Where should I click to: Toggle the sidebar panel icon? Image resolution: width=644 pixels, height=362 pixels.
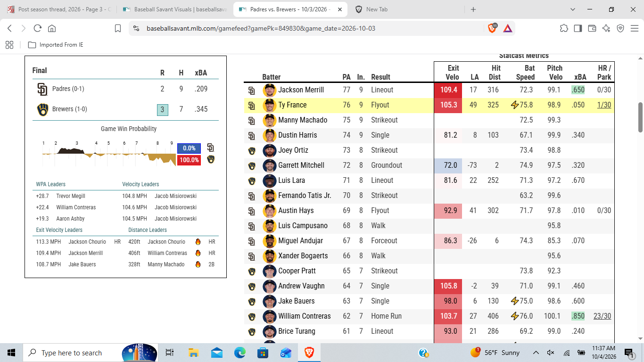click(x=578, y=28)
